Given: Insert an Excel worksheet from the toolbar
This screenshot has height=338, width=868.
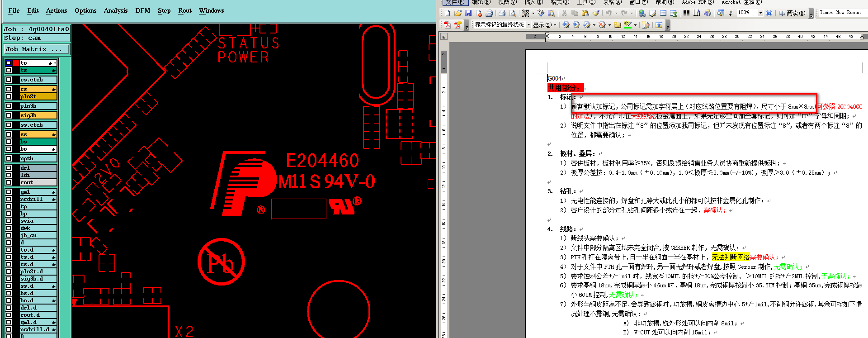Looking at the screenshot, I should point(674,13).
